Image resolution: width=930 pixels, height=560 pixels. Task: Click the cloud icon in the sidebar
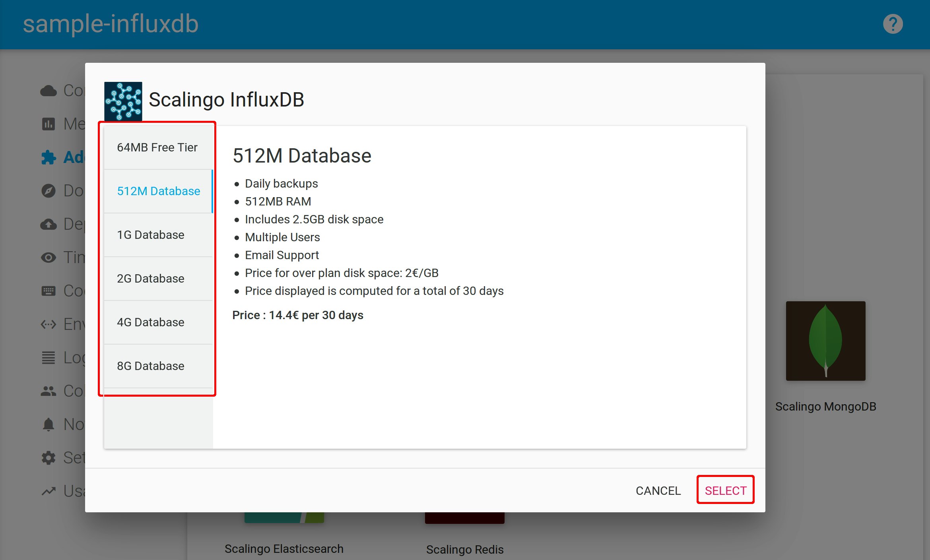pos(49,91)
